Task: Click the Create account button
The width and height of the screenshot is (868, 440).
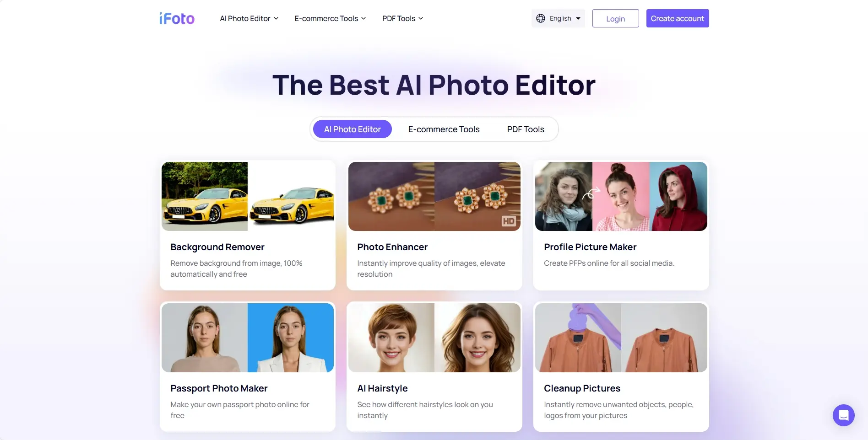Action: (678, 18)
